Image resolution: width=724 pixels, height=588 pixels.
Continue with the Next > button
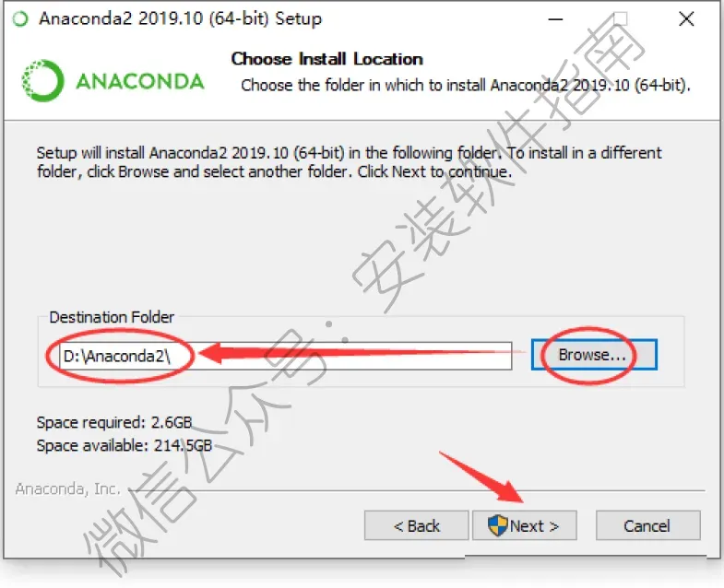click(525, 525)
